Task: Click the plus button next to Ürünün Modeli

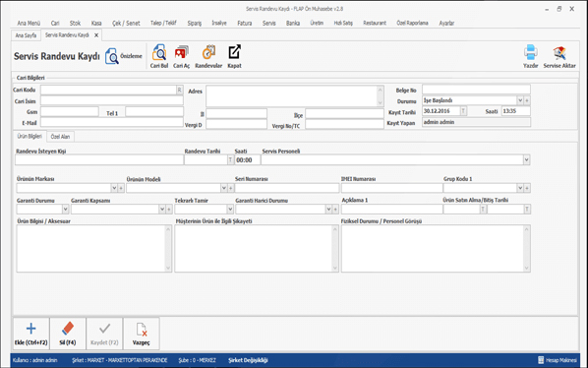Action: (231, 188)
